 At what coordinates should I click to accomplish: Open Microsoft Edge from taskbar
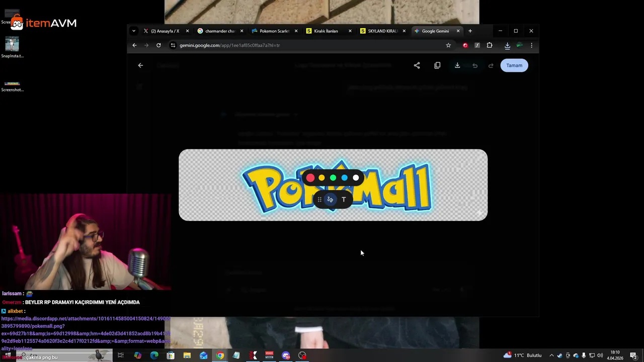tap(154, 356)
